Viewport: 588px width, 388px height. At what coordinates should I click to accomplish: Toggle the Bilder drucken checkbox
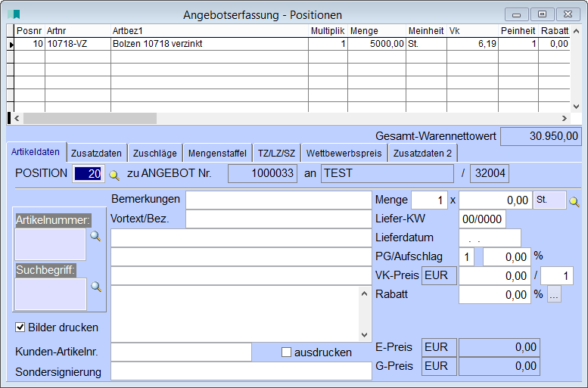[x=20, y=327]
